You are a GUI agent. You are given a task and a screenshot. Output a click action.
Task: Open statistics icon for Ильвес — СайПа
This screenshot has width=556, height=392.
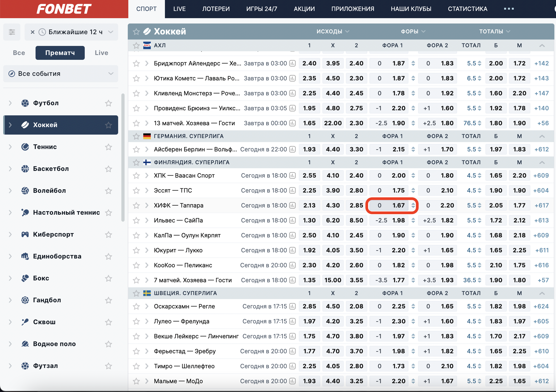(293, 220)
